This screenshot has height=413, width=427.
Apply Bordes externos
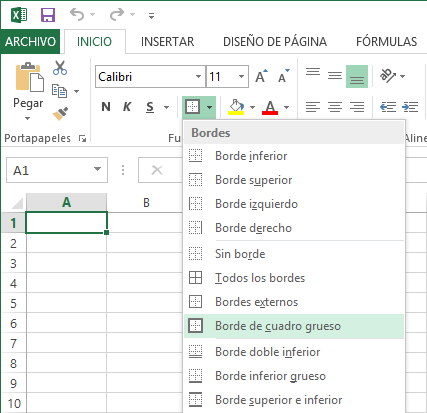[x=294, y=302]
